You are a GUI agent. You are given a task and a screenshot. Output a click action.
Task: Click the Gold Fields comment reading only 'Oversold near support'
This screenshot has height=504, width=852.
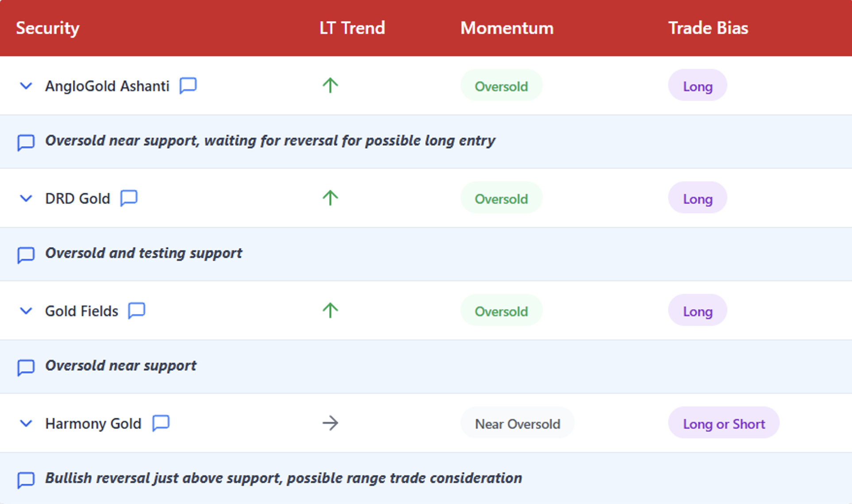(121, 366)
